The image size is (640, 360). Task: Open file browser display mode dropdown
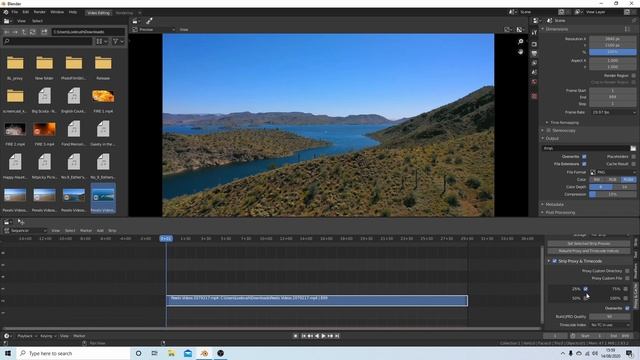pos(101,41)
